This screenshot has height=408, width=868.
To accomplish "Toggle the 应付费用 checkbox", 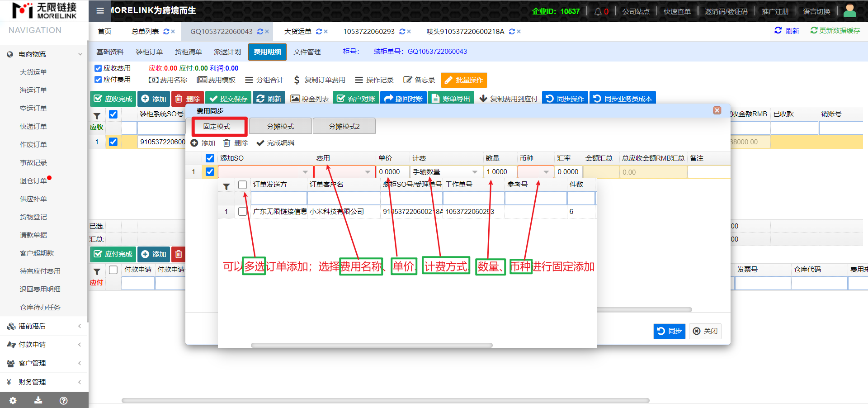I will click(x=98, y=80).
